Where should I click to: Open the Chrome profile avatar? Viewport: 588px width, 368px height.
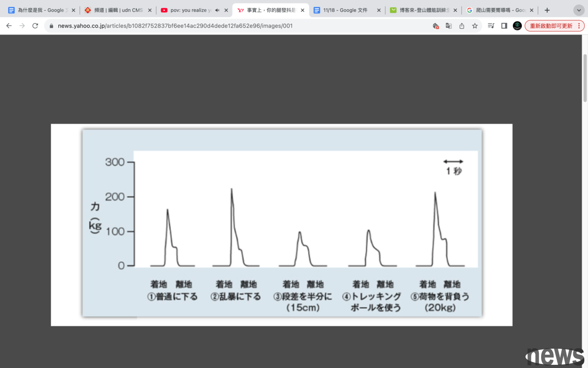[517, 26]
